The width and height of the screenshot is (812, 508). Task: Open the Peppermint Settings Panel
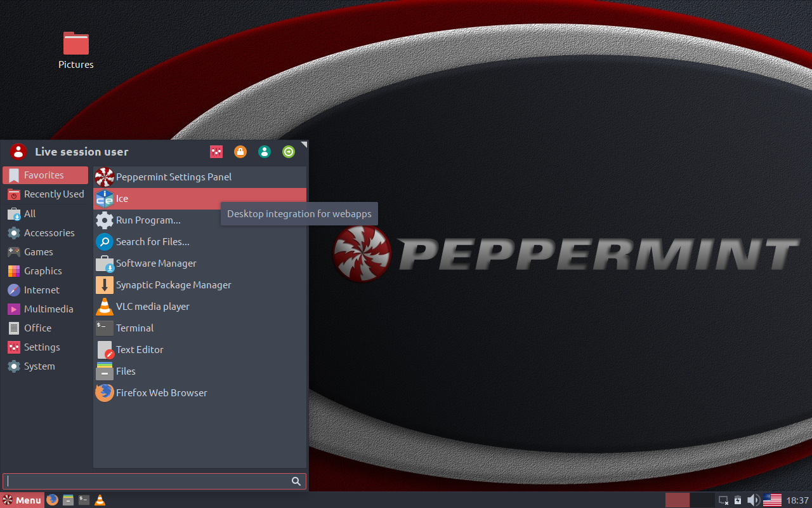click(173, 177)
